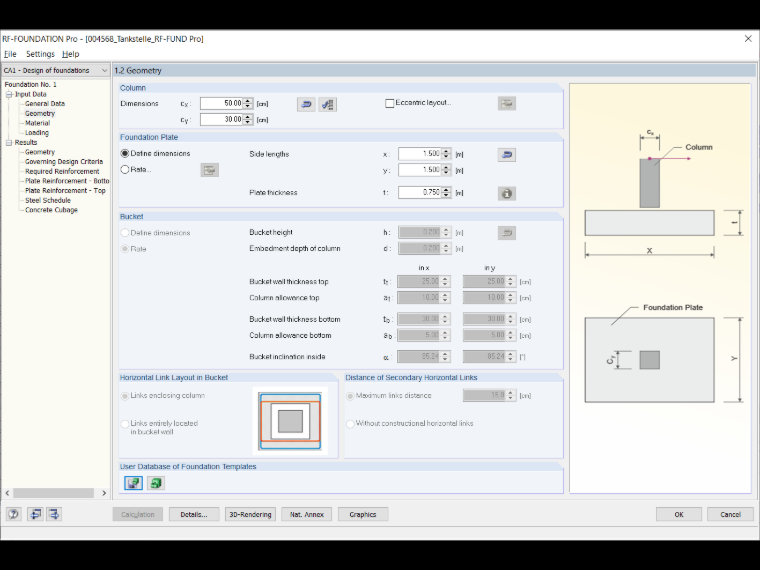Click the Calculation button

click(x=138, y=514)
